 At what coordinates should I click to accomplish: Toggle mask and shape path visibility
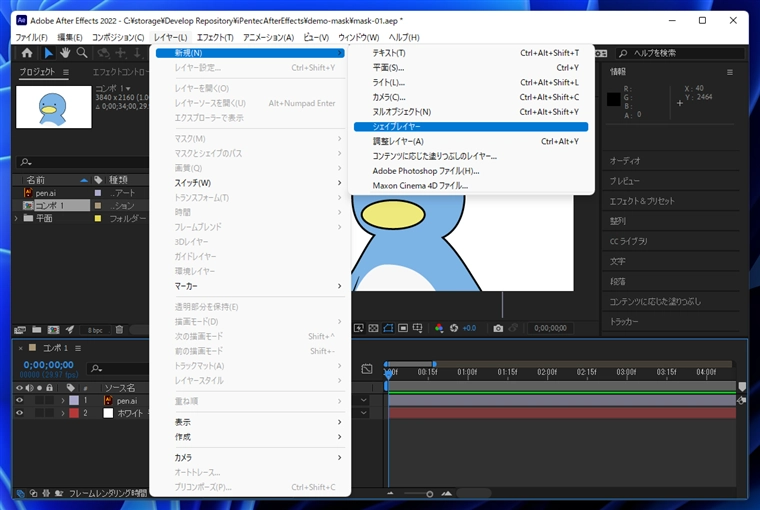(x=388, y=328)
